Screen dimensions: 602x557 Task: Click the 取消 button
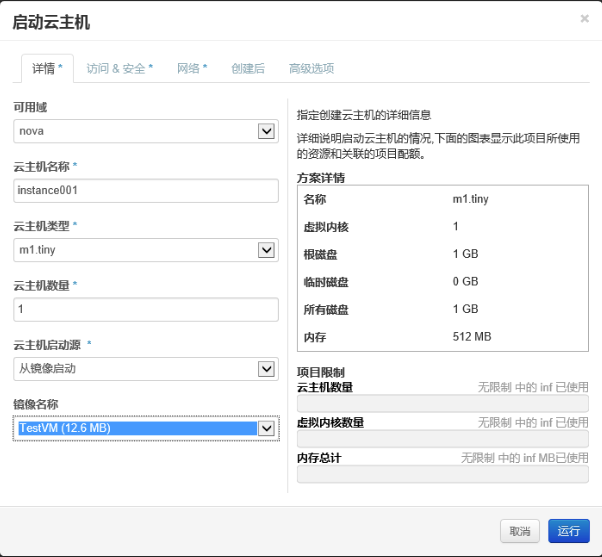[x=520, y=531]
